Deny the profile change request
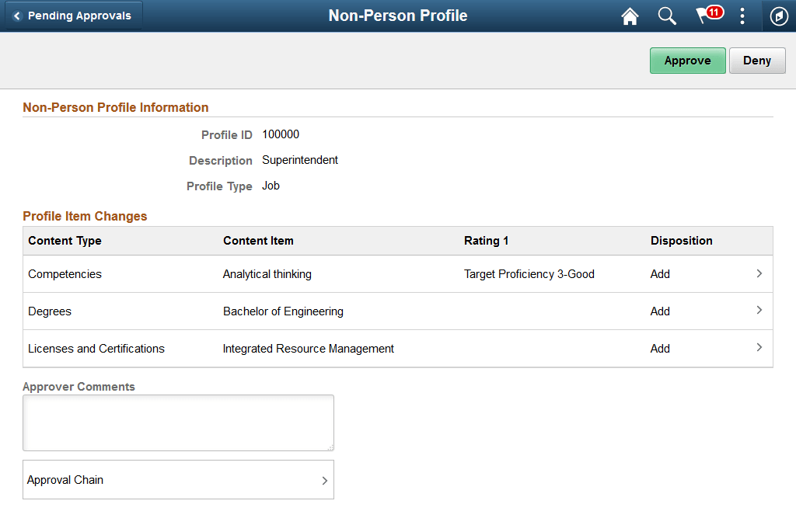 coord(756,60)
